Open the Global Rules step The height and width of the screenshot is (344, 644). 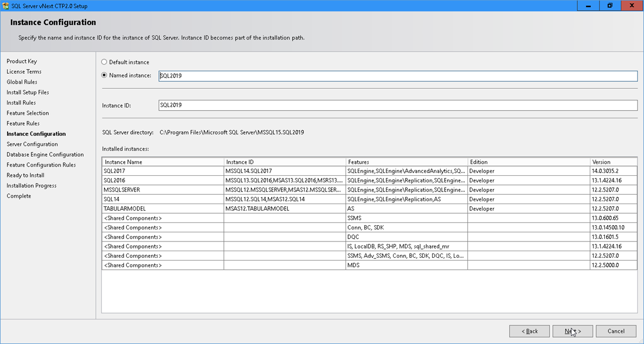(22, 82)
